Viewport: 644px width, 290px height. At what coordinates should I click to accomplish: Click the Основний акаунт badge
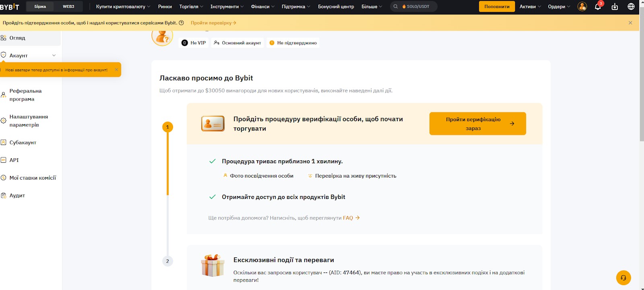point(237,43)
